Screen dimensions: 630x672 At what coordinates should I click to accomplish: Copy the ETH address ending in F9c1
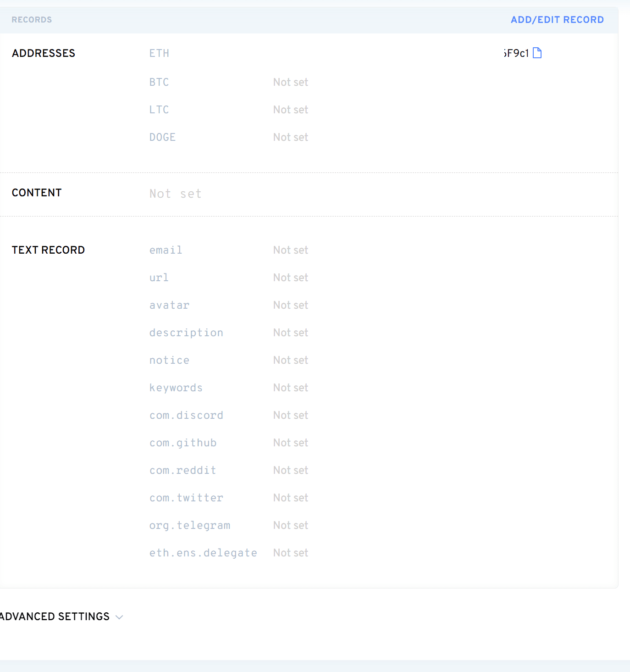coord(537,53)
